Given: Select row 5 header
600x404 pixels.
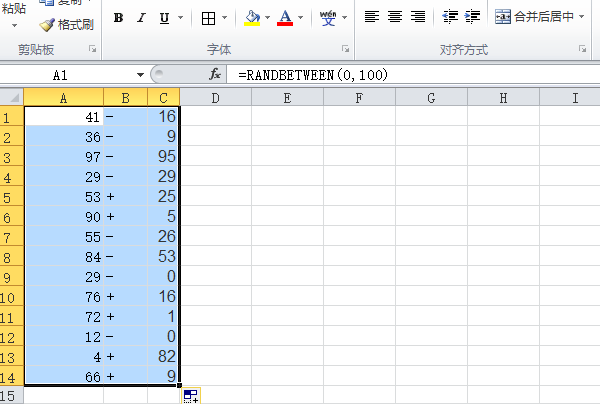Looking at the screenshot, I should (11, 196).
